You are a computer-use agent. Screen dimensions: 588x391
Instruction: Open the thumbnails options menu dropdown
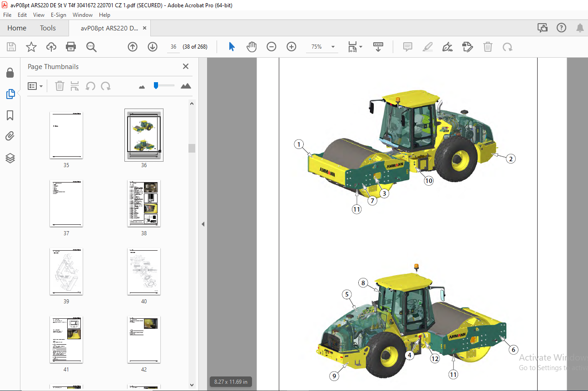click(x=35, y=86)
